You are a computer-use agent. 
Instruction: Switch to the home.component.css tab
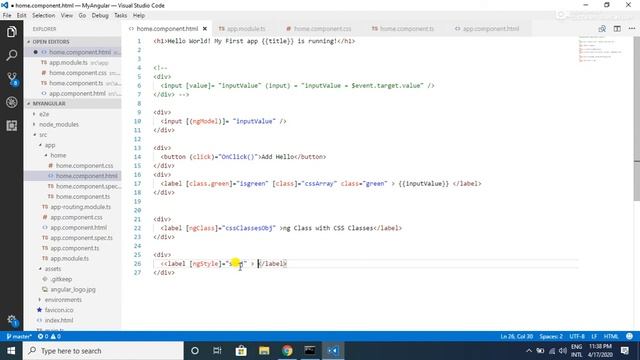click(319, 29)
